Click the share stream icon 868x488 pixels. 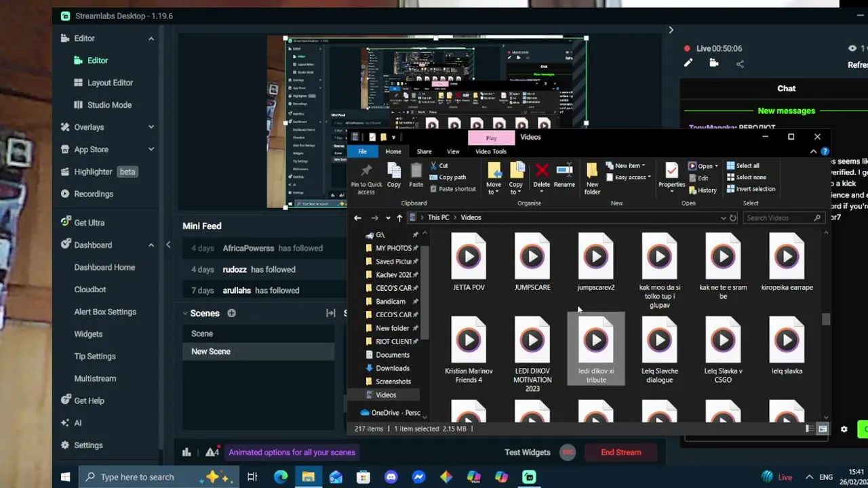click(x=740, y=64)
